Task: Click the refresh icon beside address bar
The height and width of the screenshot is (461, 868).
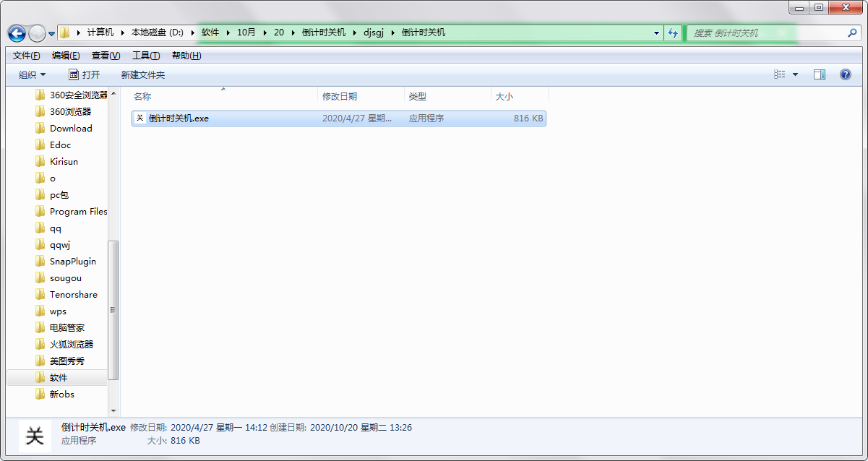Action: tap(673, 33)
